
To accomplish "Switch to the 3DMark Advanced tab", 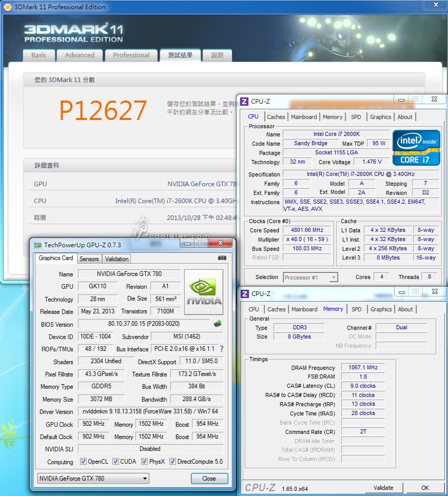I will 80,55.
